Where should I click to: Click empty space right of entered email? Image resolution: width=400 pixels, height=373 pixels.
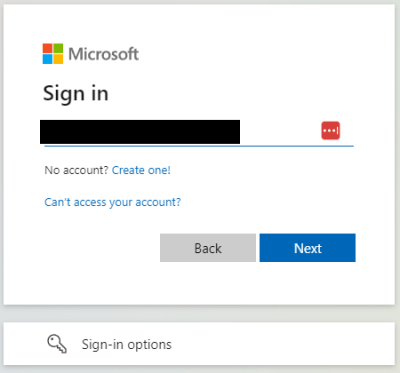click(x=280, y=132)
